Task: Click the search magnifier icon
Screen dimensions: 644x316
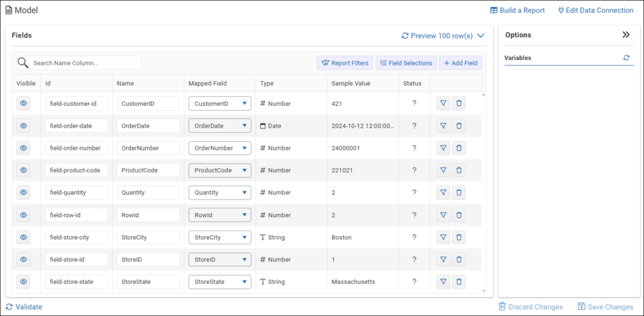Action: coord(23,63)
